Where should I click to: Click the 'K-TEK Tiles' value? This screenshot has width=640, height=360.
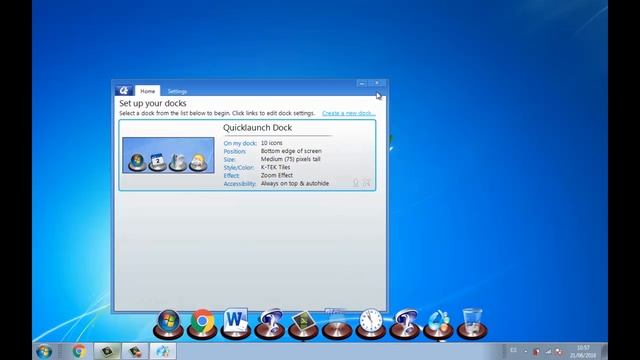point(276,167)
